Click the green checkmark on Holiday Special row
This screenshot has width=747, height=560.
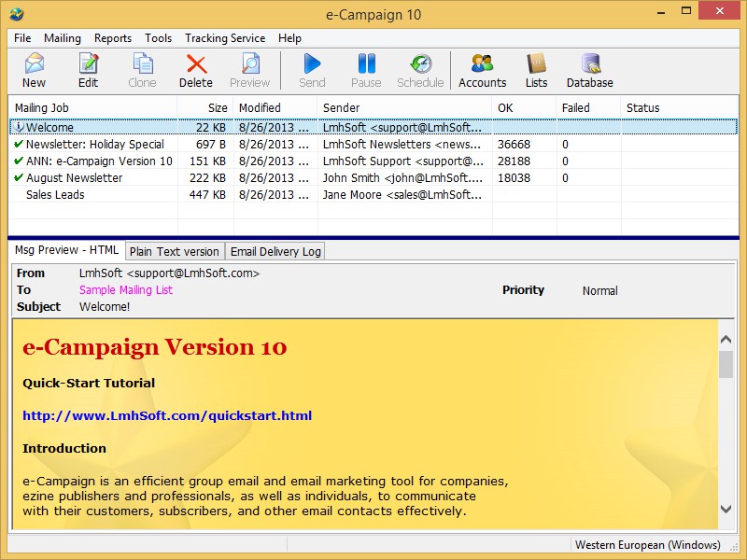(19, 144)
